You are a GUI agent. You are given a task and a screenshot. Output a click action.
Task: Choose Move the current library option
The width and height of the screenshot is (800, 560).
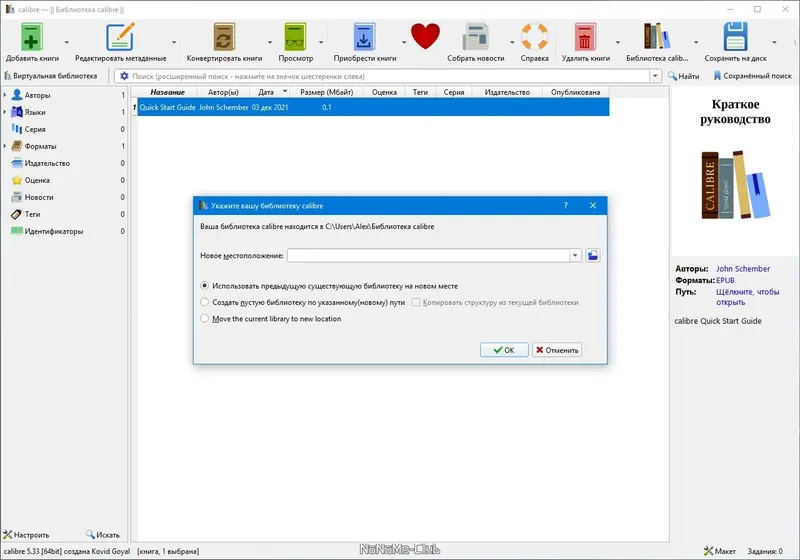(205, 319)
